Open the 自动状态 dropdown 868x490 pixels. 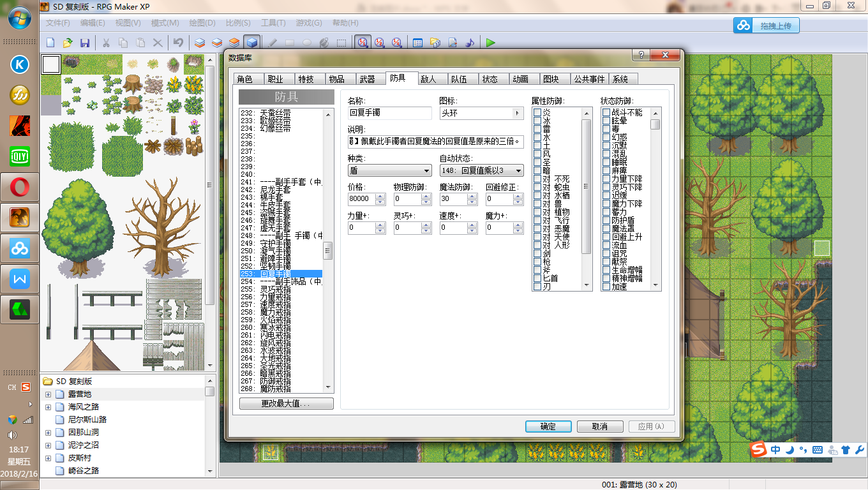[482, 171]
